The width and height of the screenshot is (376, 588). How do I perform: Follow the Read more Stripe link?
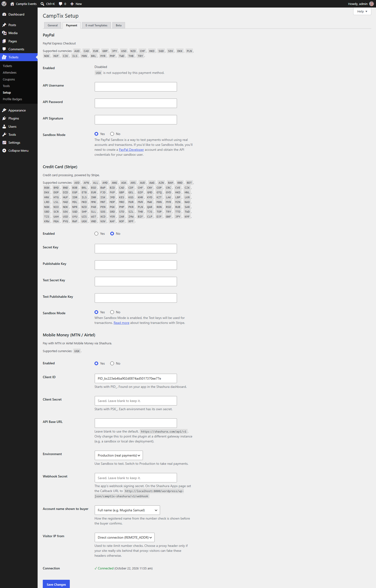point(121,323)
